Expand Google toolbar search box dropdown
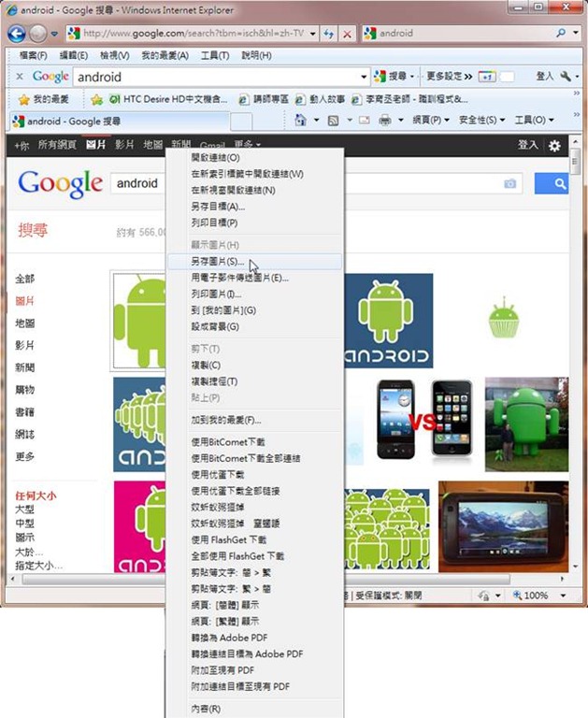 (x=364, y=77)
